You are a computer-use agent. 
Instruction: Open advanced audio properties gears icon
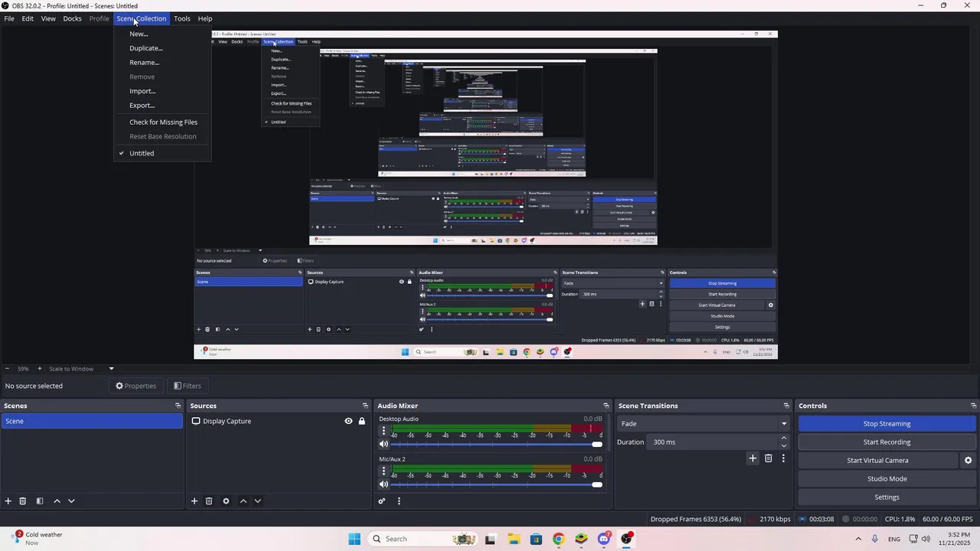(x=382, y=501)
